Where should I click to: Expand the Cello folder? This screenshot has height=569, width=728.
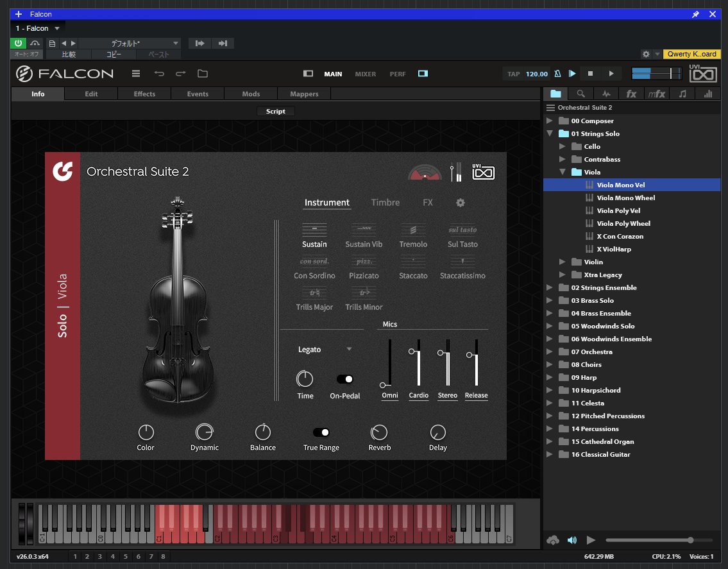click(x=563, y=146)
